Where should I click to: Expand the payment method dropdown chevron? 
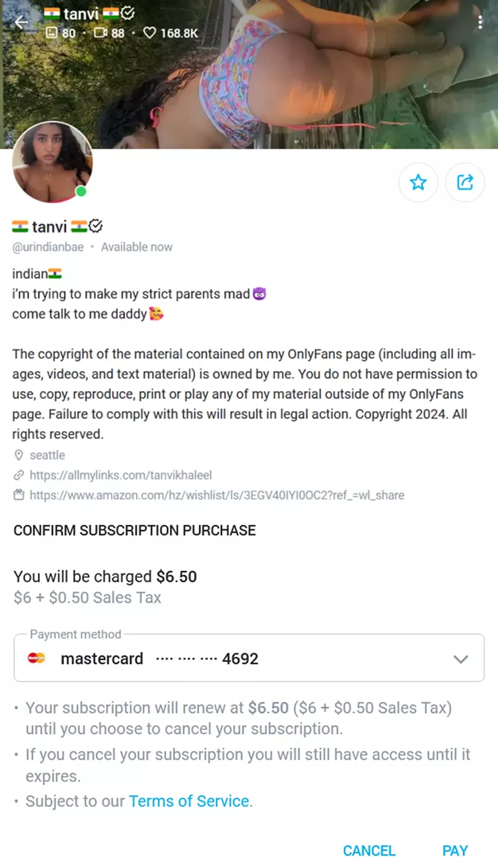tap(461, 659)
